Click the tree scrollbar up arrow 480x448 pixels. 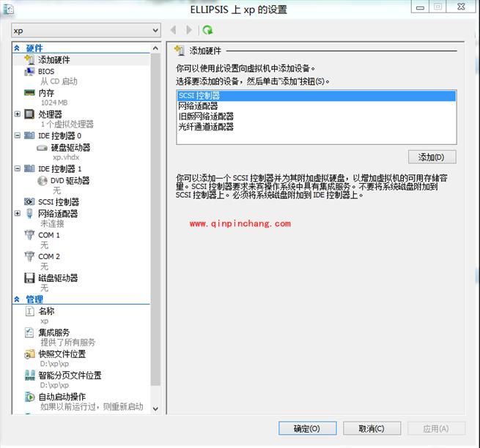pyautogui.click(x=155, y=48)
